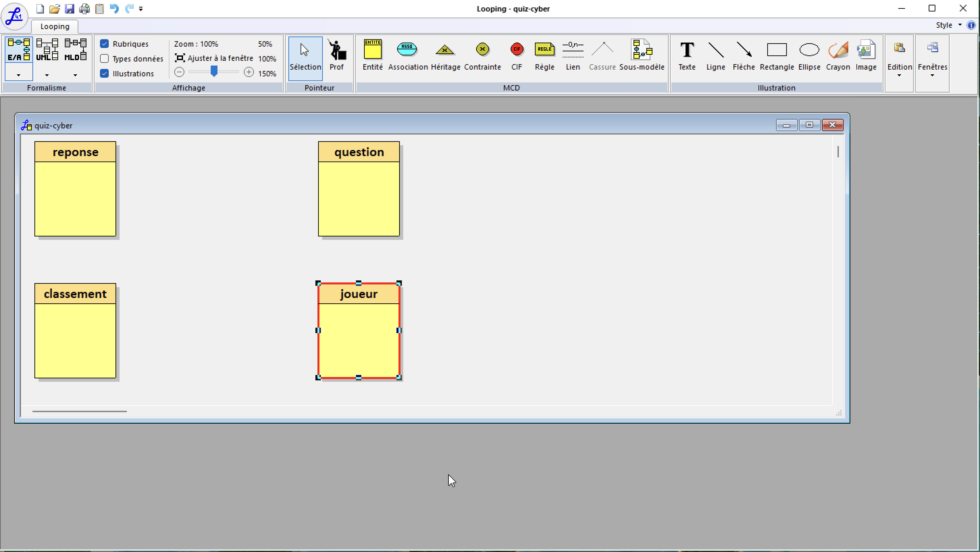Screen dimensions: 980x552
Task: Expand the Edition dropdown
Action: (899, 57)
